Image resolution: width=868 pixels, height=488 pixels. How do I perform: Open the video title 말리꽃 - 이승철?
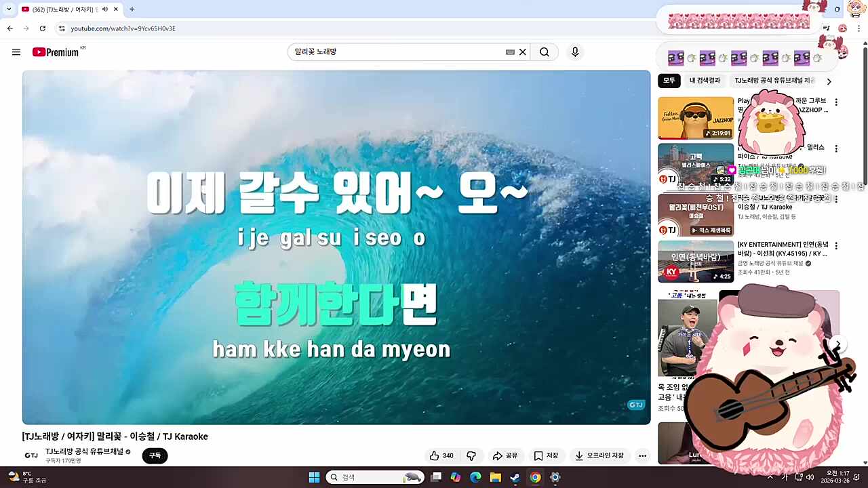(115, 436)
